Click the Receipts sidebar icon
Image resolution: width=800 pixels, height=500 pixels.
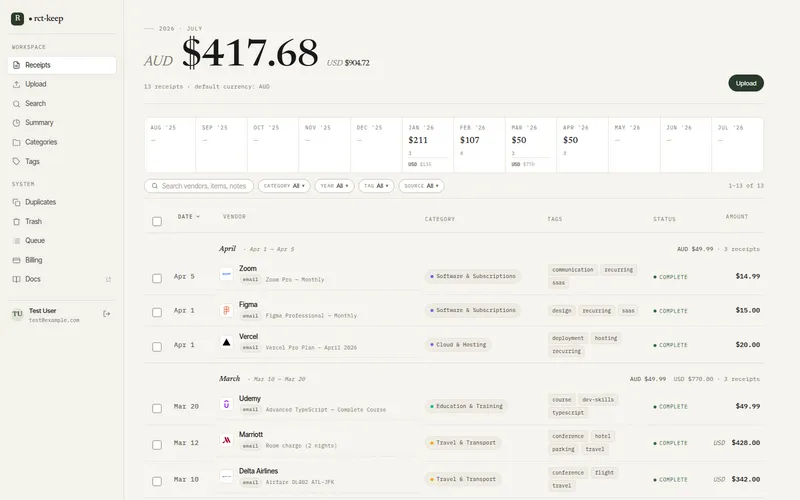[x=16, y=65]
